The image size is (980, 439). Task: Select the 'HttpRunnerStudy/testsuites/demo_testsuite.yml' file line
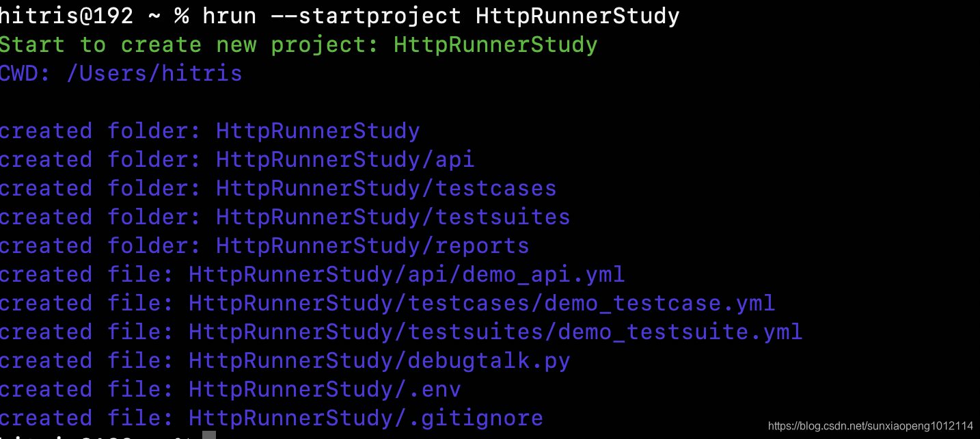pos(401,332)
